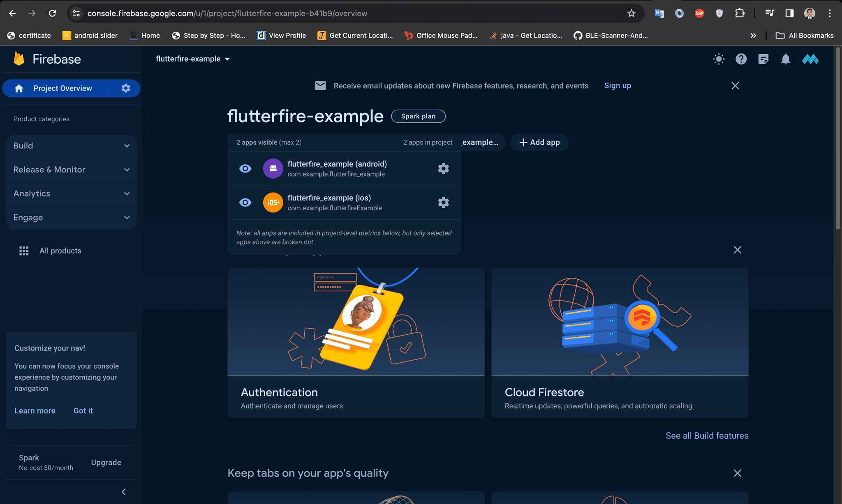Click the iOS+ app icon badge
The height and width of the screenshot is (504, 842).
273,203
